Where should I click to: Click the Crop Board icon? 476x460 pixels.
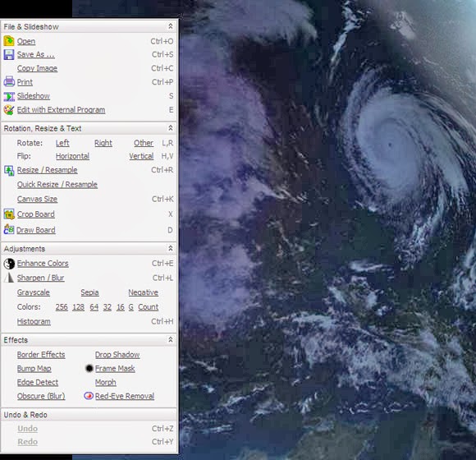tap(9, 214)
